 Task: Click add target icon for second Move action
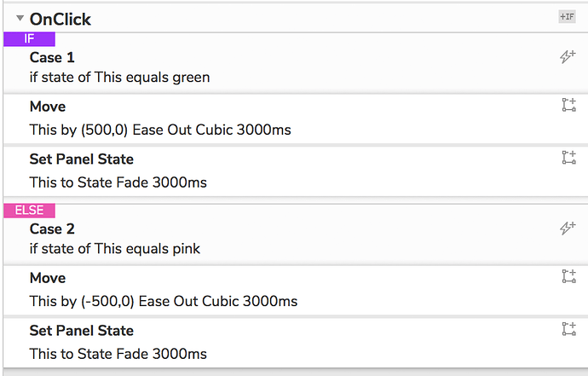(x=569, y=276)
